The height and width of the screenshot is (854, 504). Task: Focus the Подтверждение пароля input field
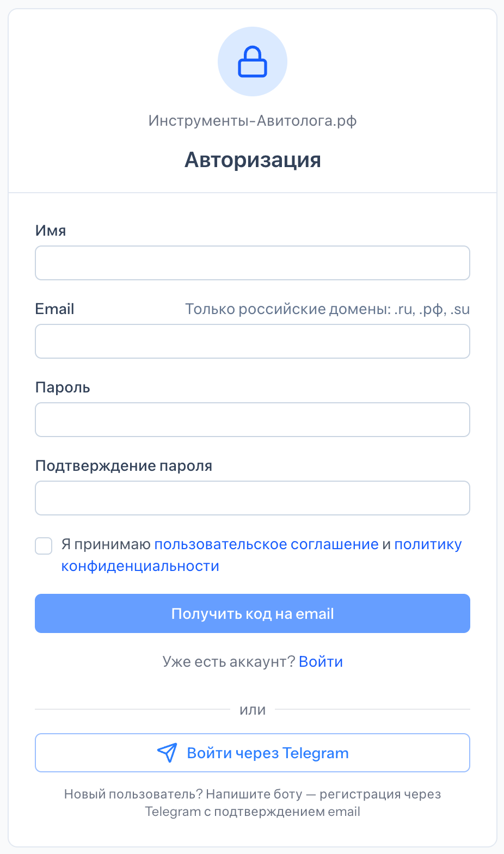pos(253,498)
